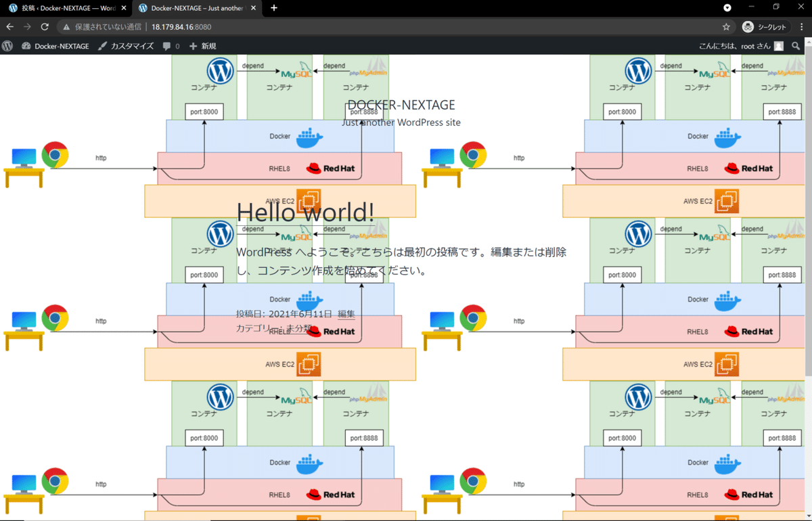Open Docker-NEXTAGE dashboard link in admin bar
Screen dimensions: 812x521
(x=55, y=46)
